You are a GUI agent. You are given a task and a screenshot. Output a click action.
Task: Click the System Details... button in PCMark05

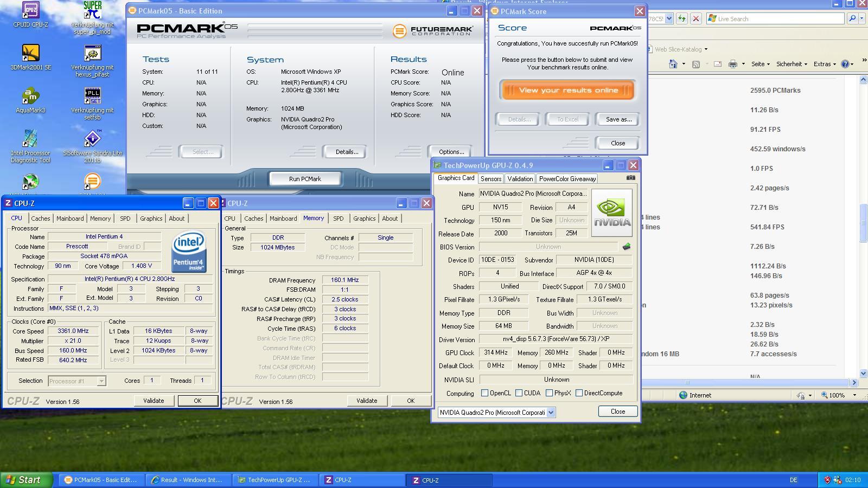[347, 152]
